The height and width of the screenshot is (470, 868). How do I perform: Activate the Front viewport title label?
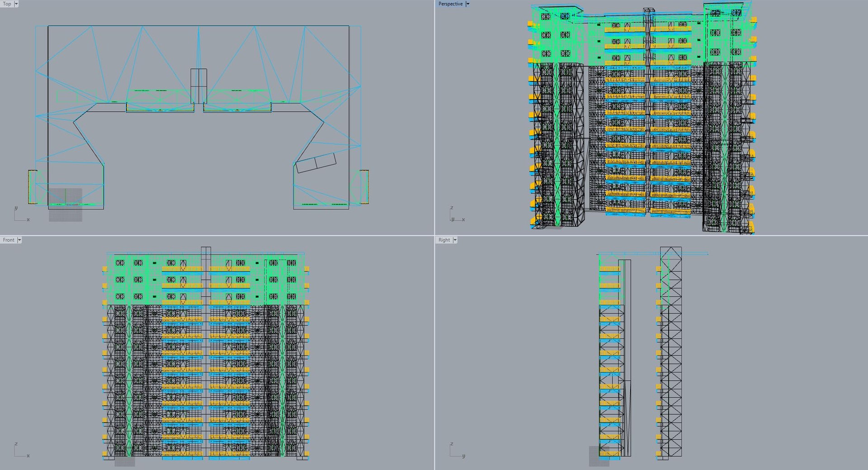click(x=9, y=240)
